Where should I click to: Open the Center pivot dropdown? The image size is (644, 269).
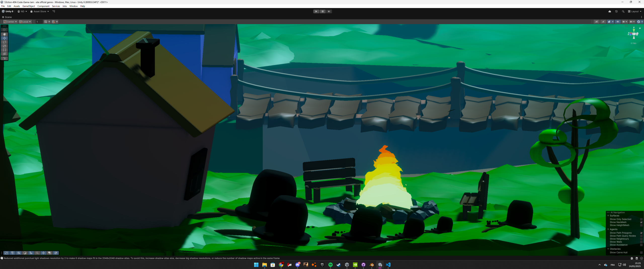pyautogui.click(x=10, y=22)
